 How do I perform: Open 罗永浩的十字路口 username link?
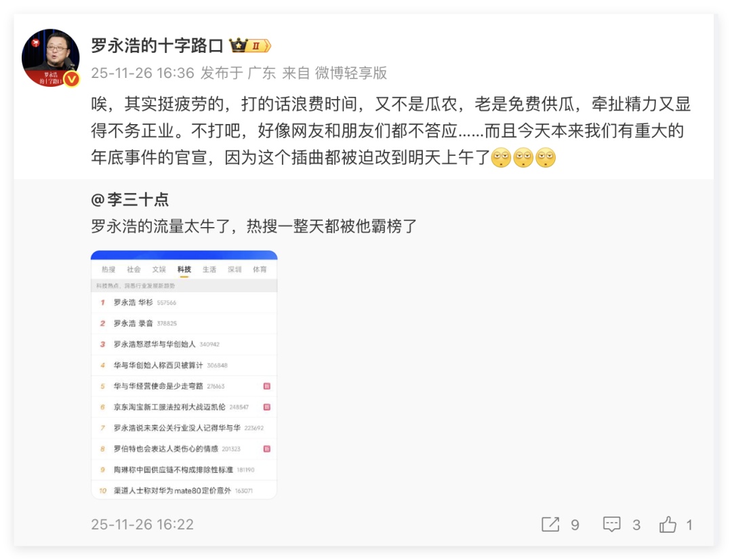click(x=157, y=46)
